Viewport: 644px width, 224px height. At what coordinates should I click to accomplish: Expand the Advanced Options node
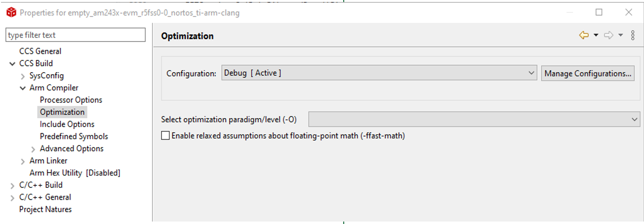pos(33,149)
